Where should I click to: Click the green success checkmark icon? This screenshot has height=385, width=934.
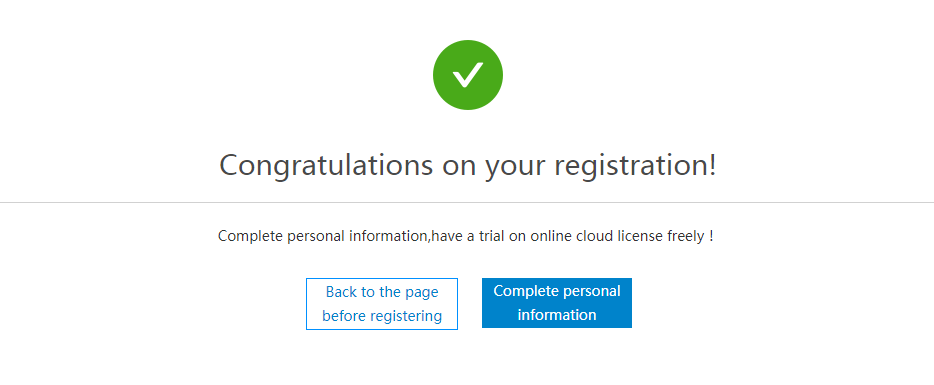[468, 75]
